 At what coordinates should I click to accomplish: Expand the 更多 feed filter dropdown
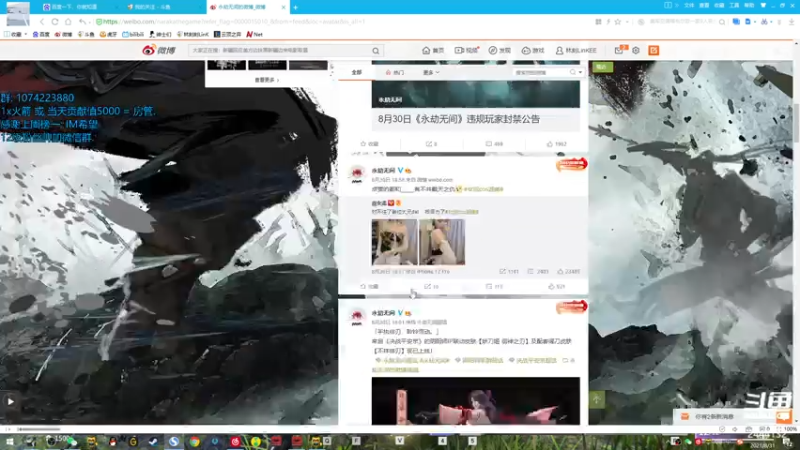pyautogui.click(x=431, y=72)
